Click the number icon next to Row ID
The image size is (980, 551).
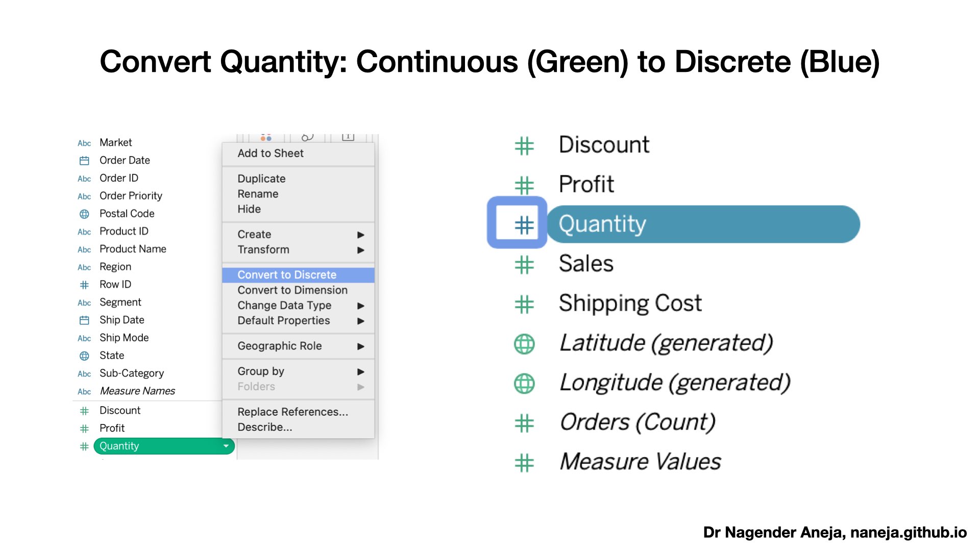[x=84, y=285]
